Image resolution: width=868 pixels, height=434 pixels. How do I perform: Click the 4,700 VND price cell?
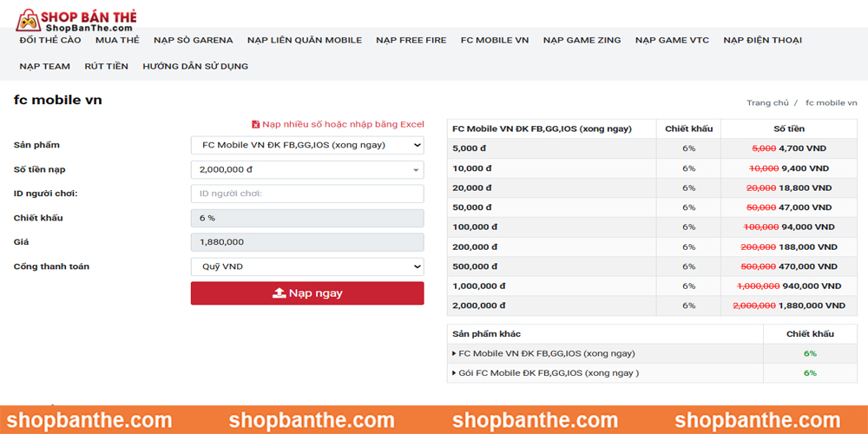click(x=789, y=148)
